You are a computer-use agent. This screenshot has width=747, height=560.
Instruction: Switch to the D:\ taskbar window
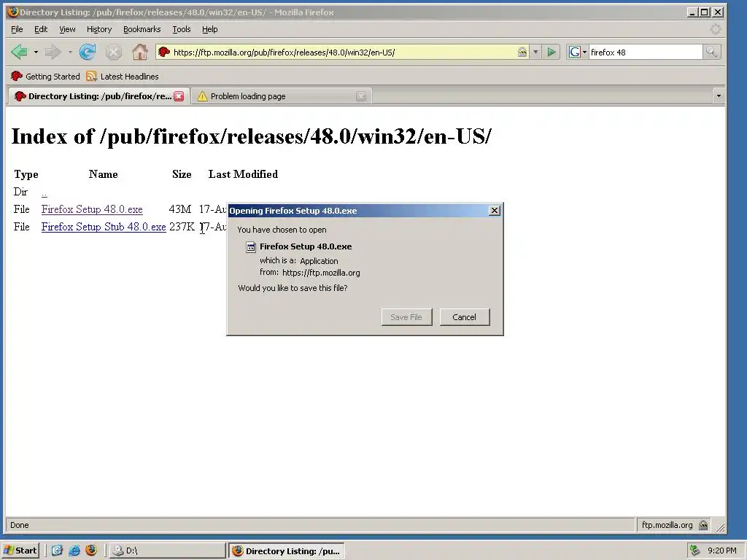pos(167,551)
